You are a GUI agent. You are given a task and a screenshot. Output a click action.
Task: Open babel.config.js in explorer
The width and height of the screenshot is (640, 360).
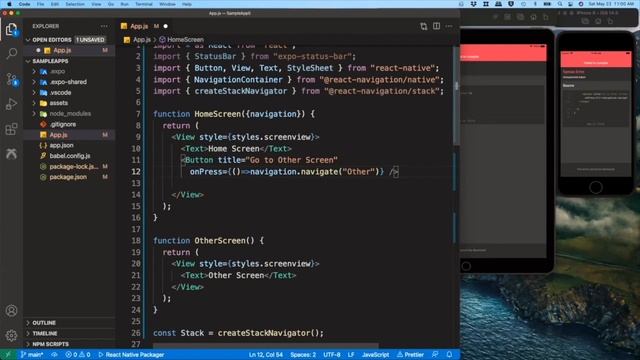pos(69,156)
